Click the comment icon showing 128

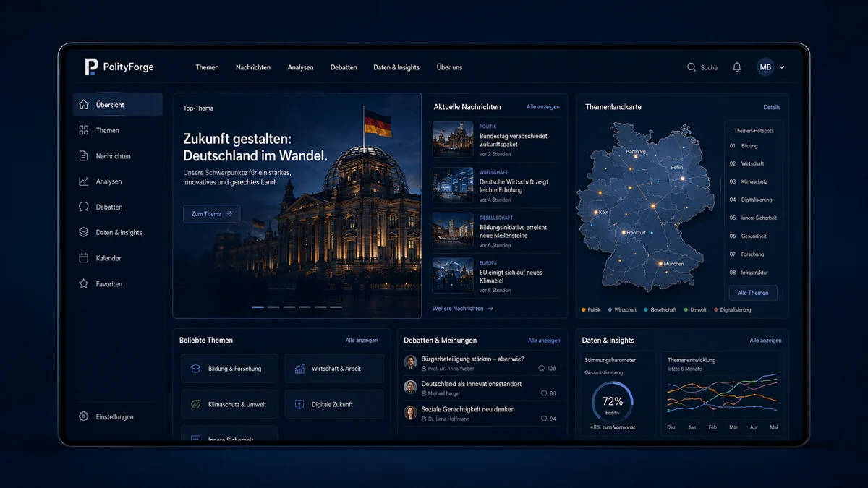point(542,369)
